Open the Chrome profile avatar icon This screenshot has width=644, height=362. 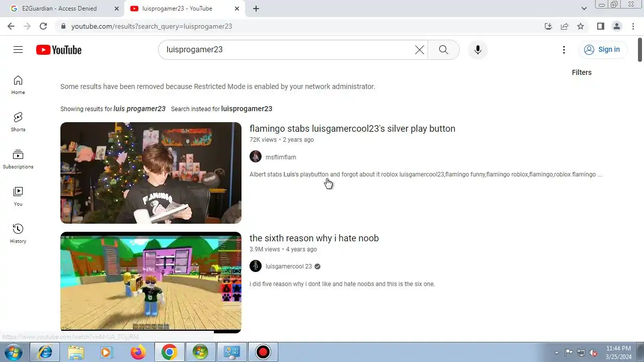pyautogui.click(x=617, y=26)
